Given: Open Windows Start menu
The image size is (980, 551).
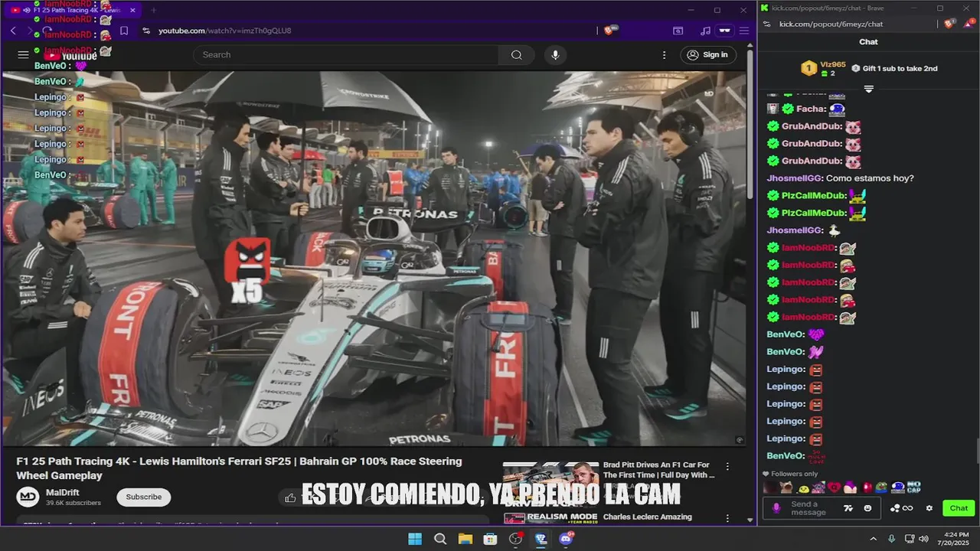Looking at the screenshot, I should (x=414, y=539).
